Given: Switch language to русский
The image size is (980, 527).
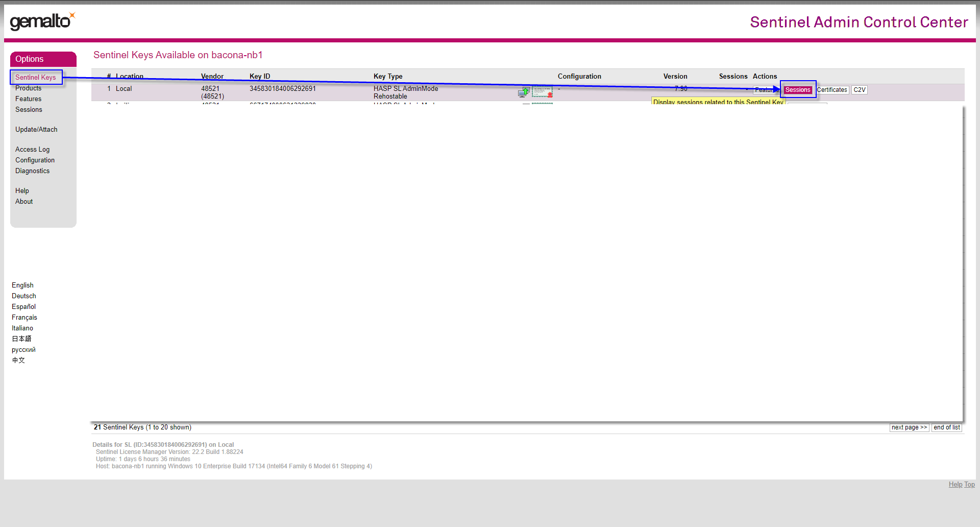Looking at the screenshot, I should tap(24, 350).
